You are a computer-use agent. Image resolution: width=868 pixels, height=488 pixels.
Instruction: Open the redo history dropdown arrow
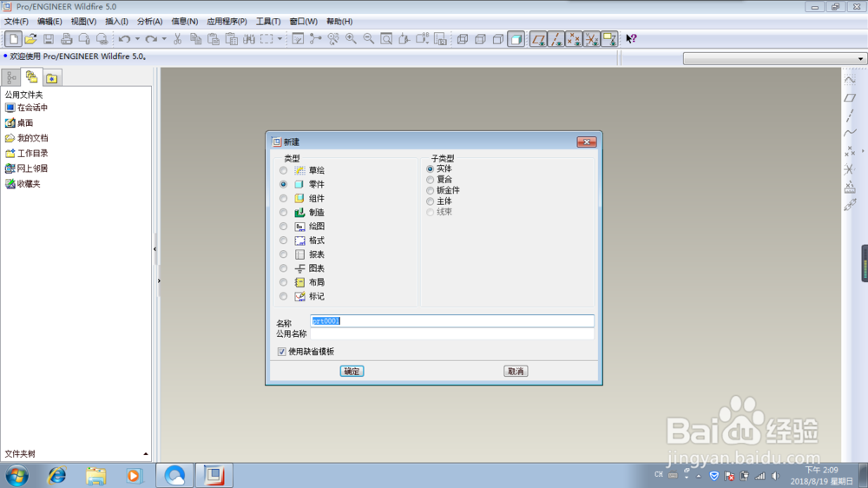[164, 39]
